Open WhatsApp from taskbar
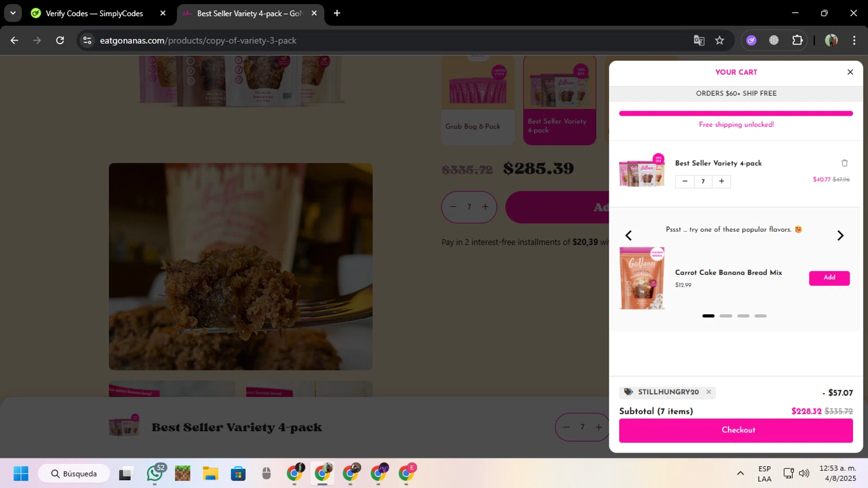Viewport: 868px width, 488px height. click(x=155, y=474)
